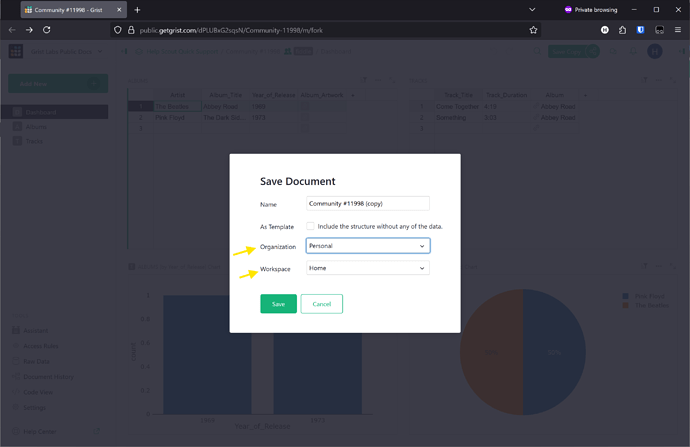Close the Community #11998 tab

click(x=120, y=10)
